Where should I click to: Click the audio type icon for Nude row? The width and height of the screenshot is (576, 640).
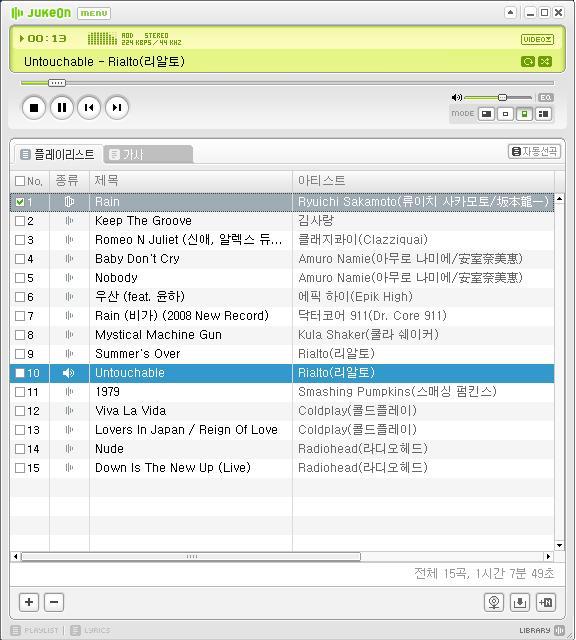point(69,449)
